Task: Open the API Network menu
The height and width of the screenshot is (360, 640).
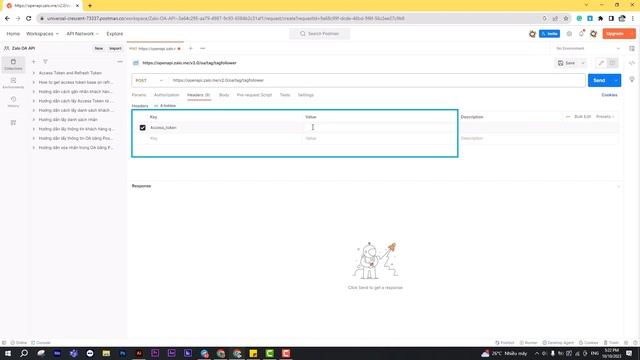Action: (x=82, y=34)
